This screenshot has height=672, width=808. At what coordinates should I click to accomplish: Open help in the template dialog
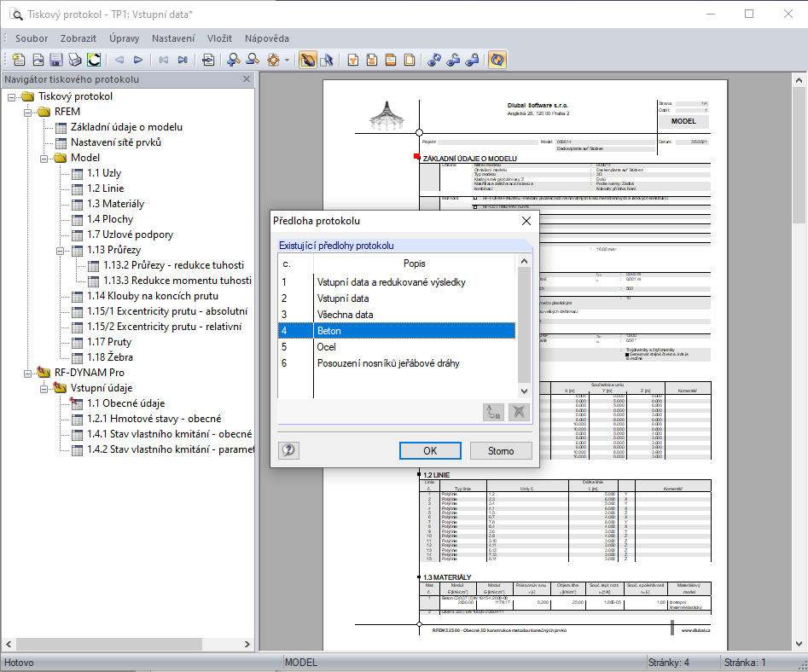click(288, 450)
